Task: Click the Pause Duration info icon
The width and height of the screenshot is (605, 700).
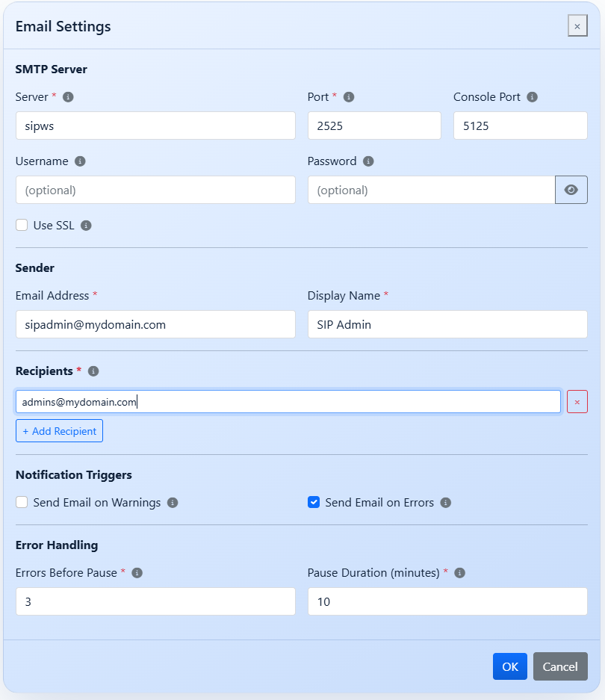Action: point(460,573)
